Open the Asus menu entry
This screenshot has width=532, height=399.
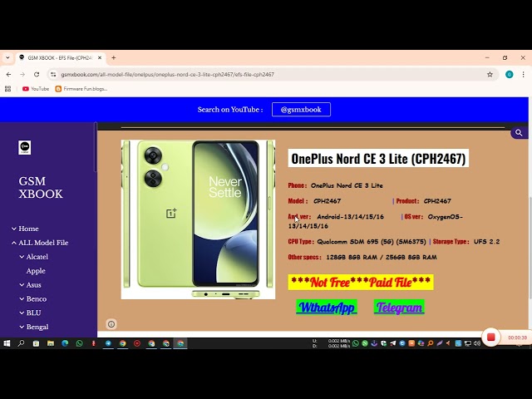(33, 285)
